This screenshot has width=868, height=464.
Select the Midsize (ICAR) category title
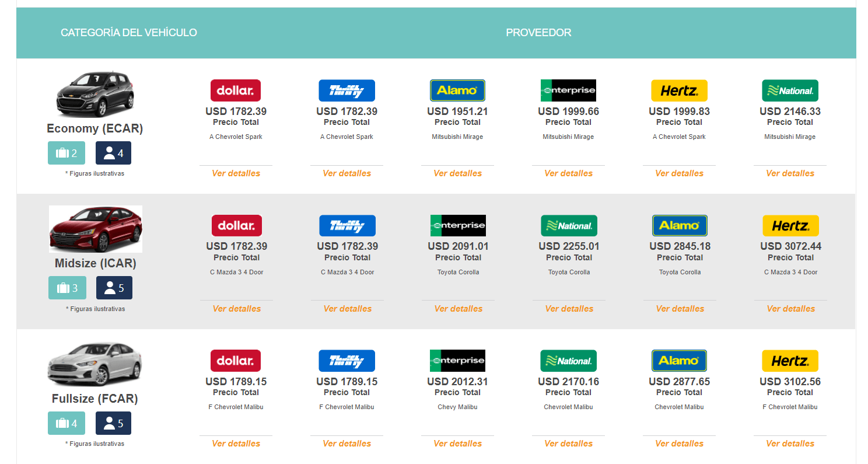tap(96, 263)
